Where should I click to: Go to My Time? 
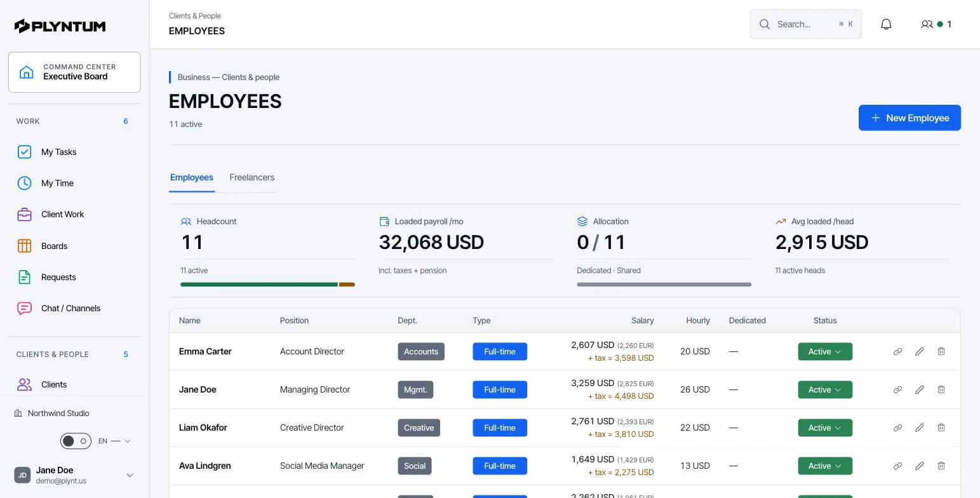(x=74, y=183)
